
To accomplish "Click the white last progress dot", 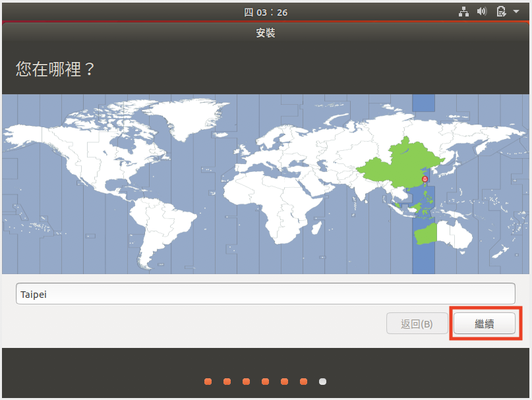I will point(322,382).
